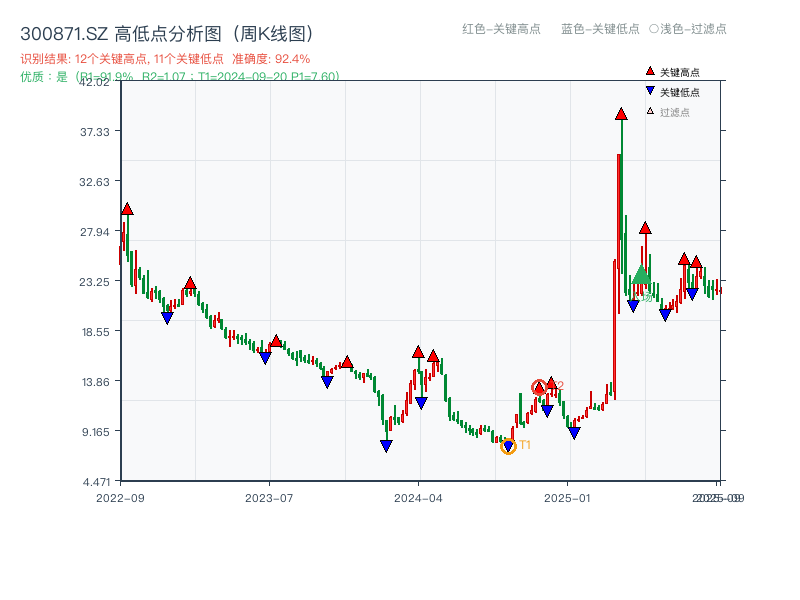Click the orange T1 circle marker on the chart
Image resolution: width=800 pixels, height=600 pixels.
tap(509, 447)
